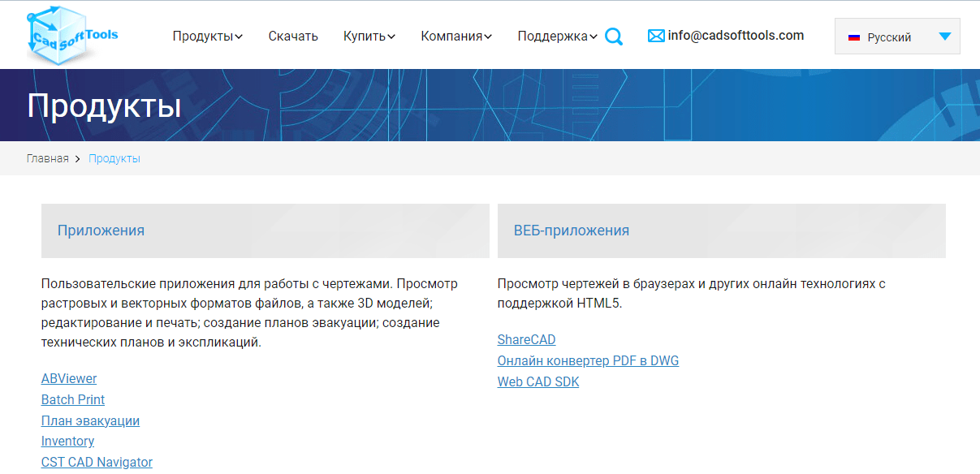Open the Web CAD SDK link
This screenshot has height=474, width=980.
[x=538, y=381]
